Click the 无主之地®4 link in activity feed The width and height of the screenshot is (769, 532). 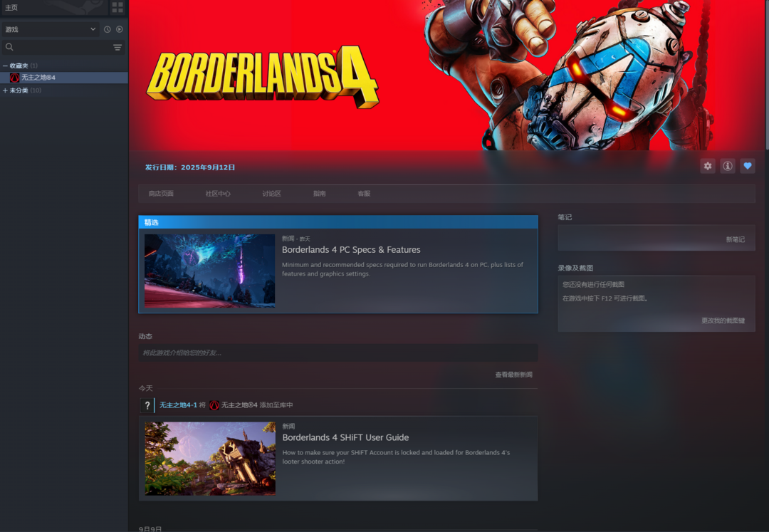coord(239,405)
